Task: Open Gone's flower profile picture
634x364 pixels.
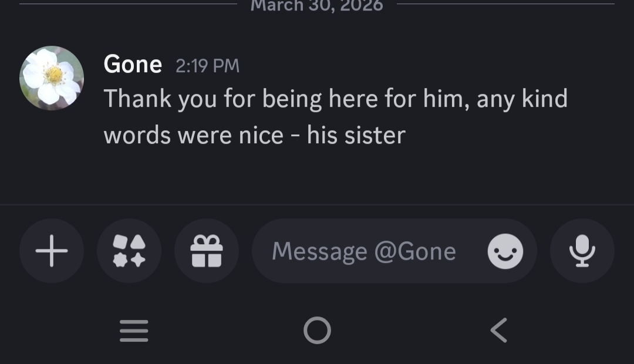Action: click(52, 77)
